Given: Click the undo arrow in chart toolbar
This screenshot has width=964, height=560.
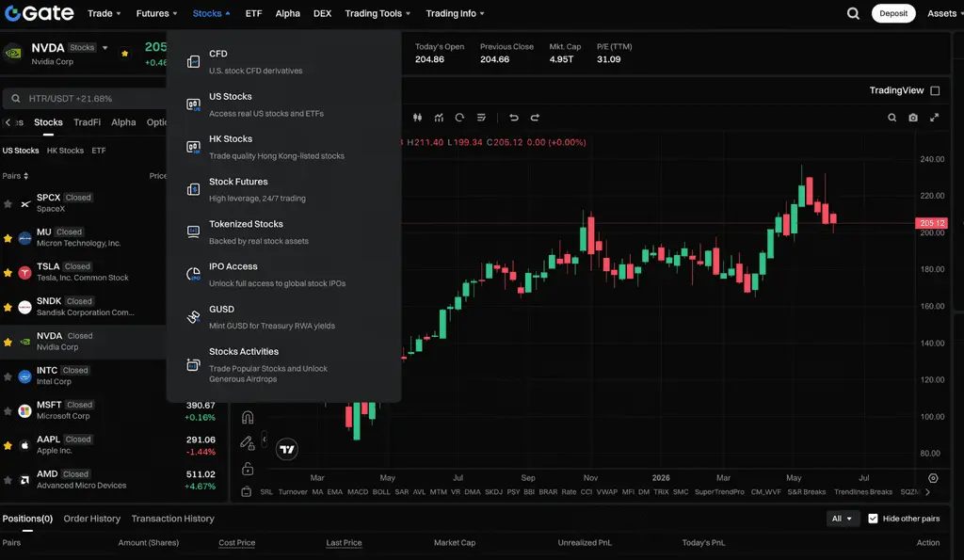Looking at the screenshot, I should 513,118.
